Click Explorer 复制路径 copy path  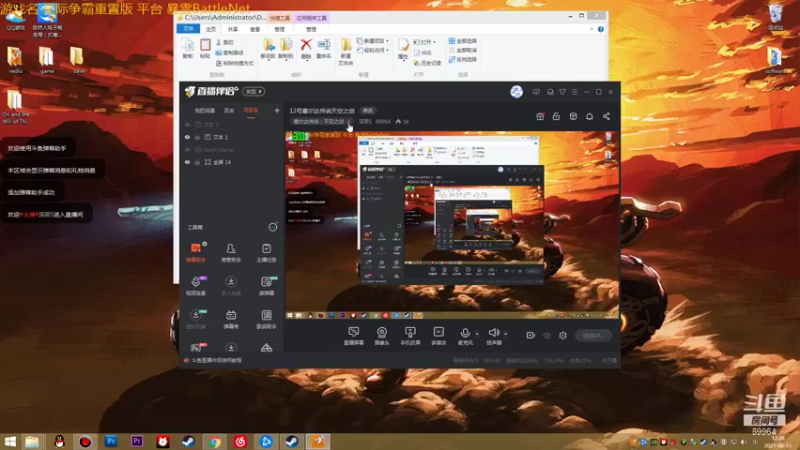click(x=230, y=53)
